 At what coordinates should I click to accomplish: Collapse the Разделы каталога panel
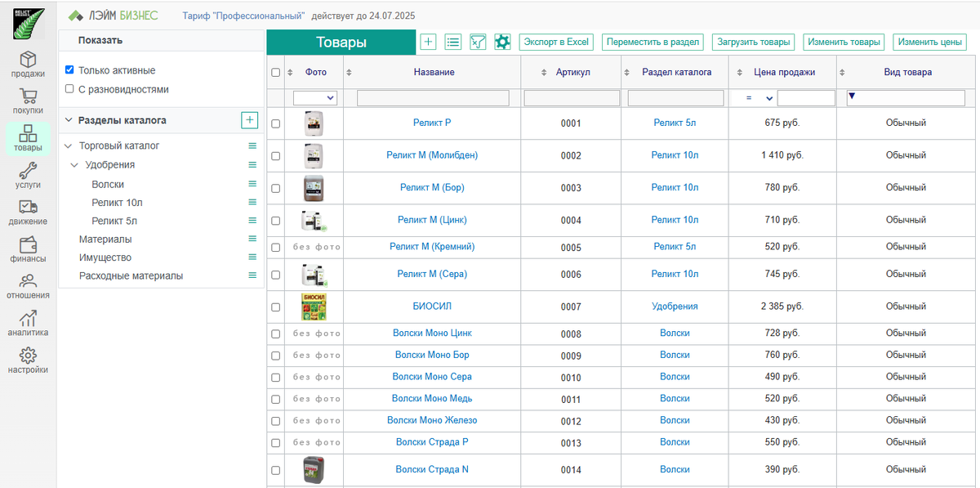pyautogui.click(x=69, y=120)
